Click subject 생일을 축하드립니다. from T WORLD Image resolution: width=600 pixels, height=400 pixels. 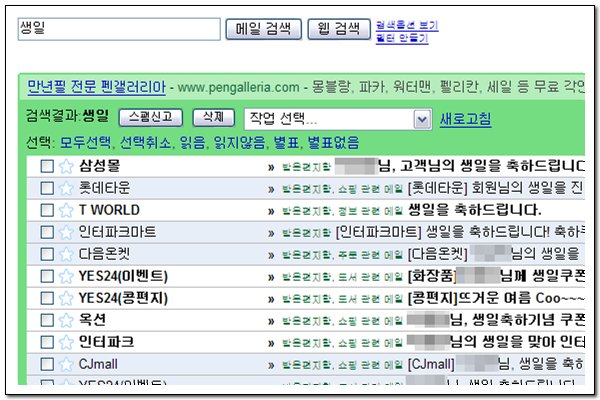(x=474, y=210)
